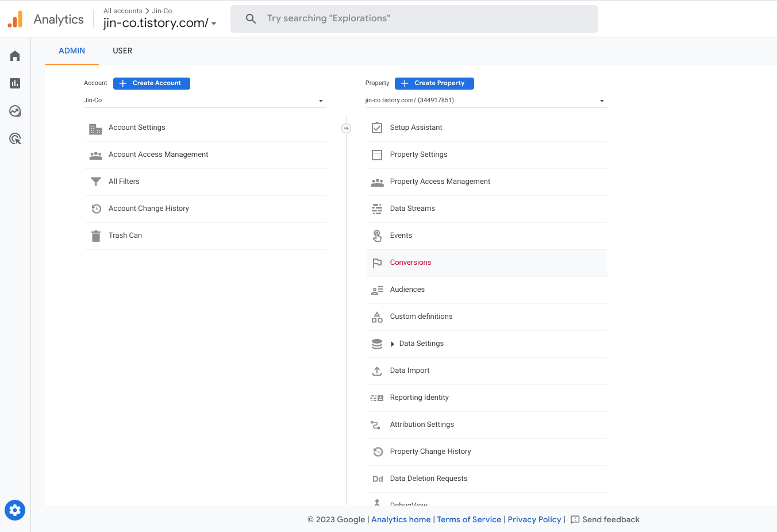
Task: Open the Jin-Co account dropdown
Action: pos(205,101)
